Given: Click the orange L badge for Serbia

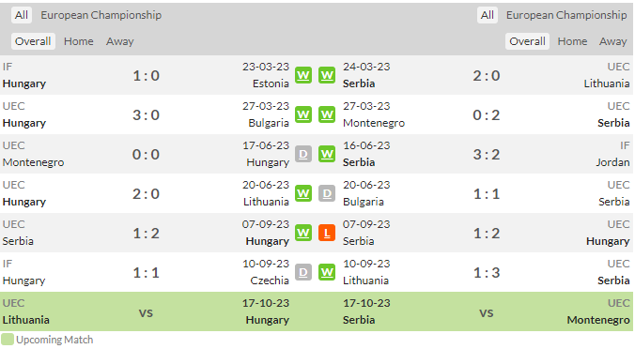Looking at the screenshot, I should pos(327,233).
